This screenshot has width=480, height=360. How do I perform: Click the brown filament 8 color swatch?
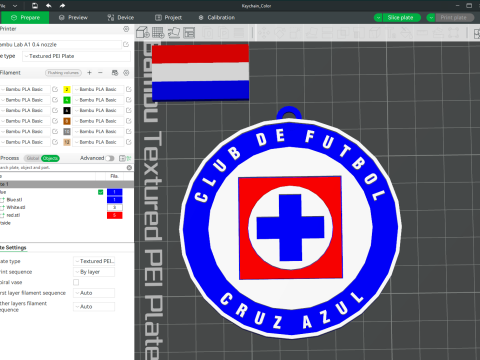[x=67, y=121]
